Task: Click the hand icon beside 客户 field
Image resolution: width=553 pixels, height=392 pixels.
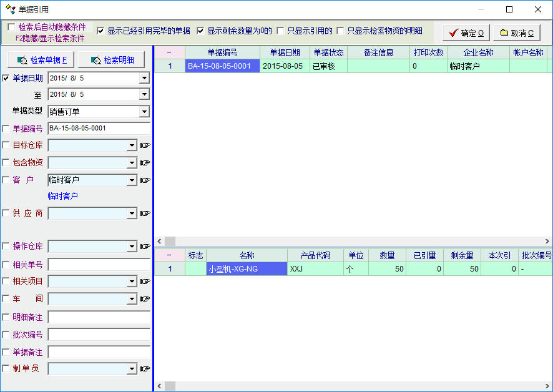Action: (145, 180)
